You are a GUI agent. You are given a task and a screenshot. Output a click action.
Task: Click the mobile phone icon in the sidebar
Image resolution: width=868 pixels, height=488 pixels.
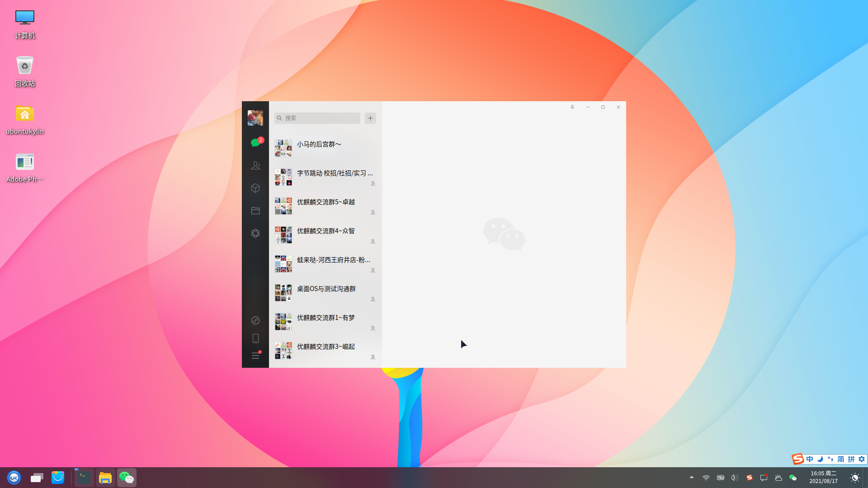(255, 338)
